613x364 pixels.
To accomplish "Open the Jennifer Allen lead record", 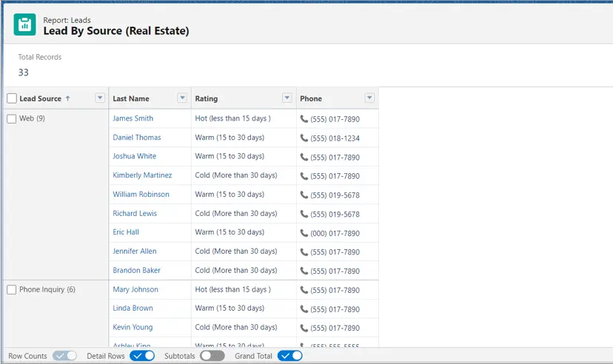I will (135, 251).
